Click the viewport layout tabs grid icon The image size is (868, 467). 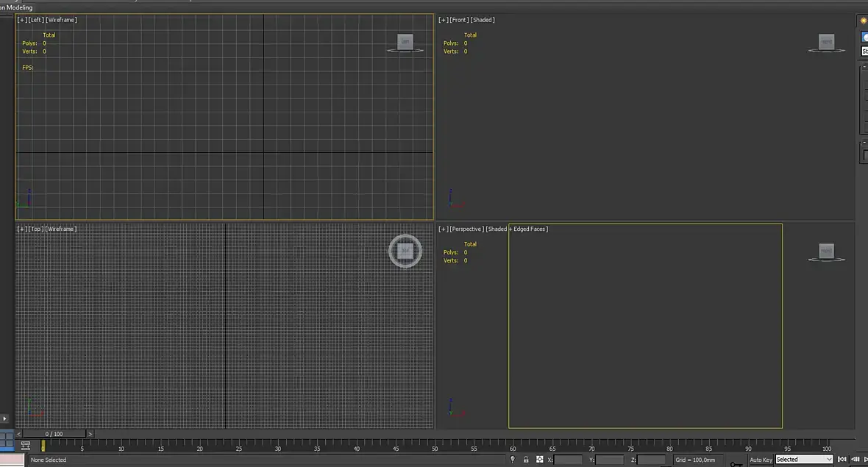7,440
